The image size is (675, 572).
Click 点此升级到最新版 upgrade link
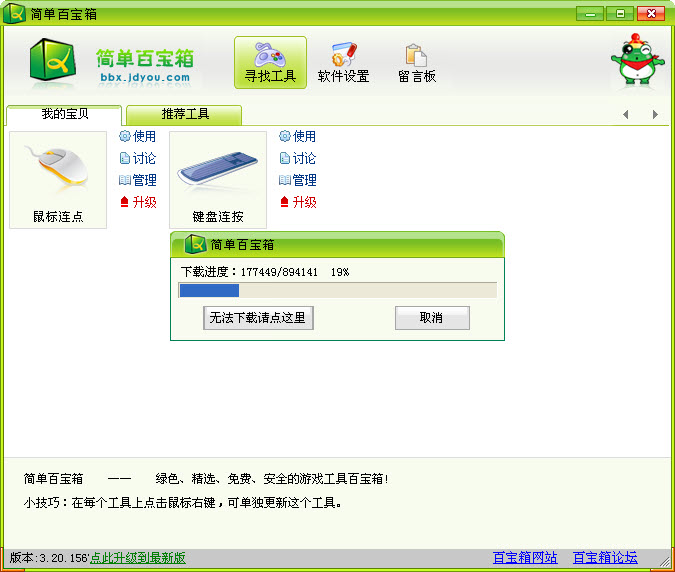pyautogui.click(x=138, y=558)
